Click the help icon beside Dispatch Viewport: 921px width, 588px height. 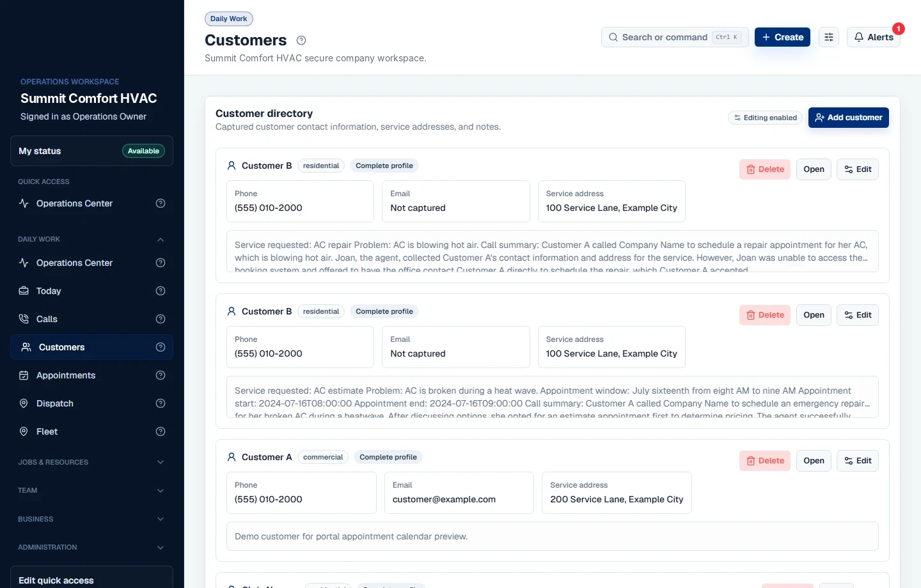pyautogui.click(x=161, y=403)
